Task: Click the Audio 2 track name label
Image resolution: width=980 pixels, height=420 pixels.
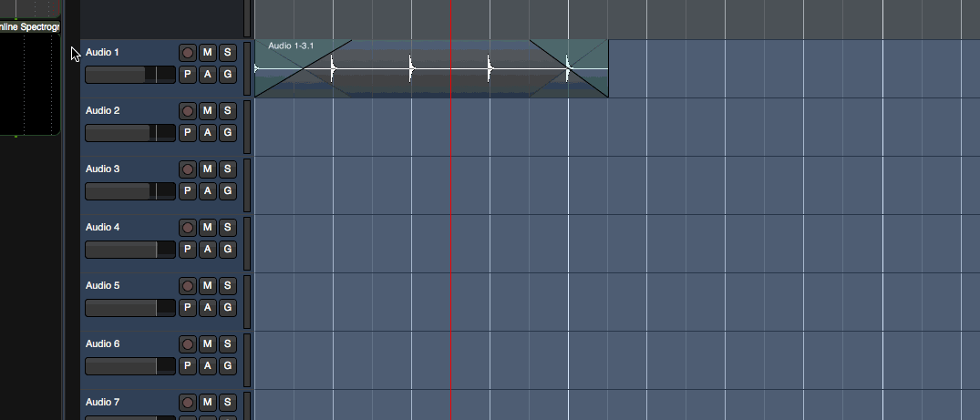Action: [103, 111]
